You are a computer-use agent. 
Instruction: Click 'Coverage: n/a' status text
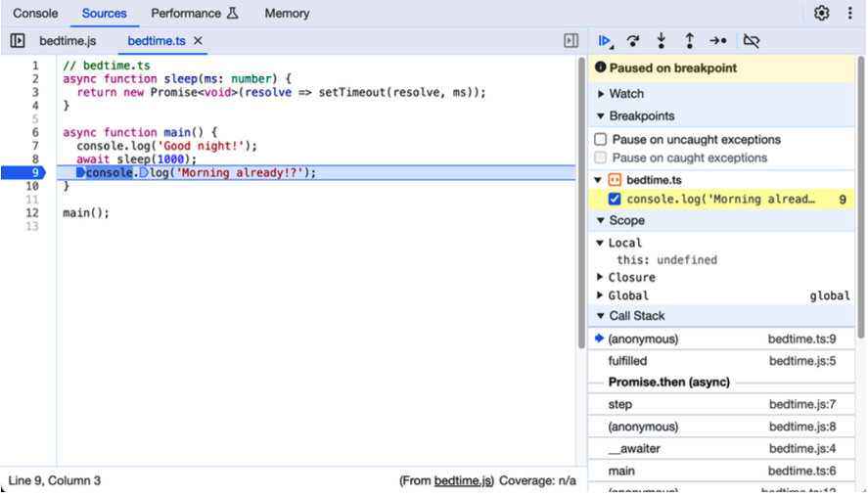(537, 480)
